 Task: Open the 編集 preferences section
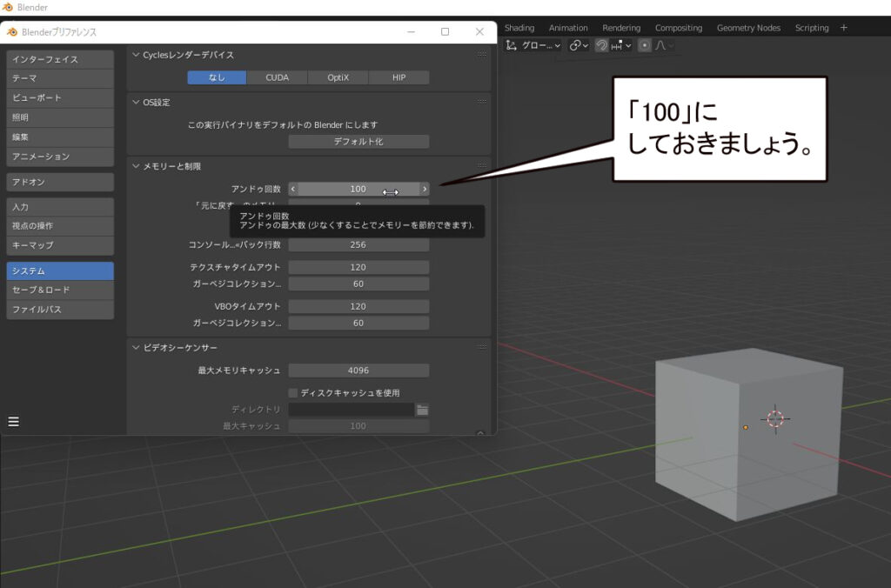pos(60,137)
